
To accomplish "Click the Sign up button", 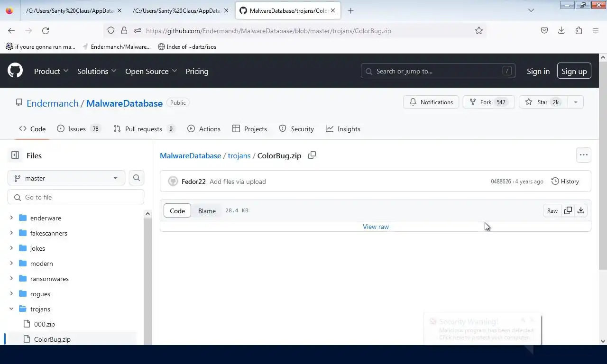I will (x=574, y=71).
